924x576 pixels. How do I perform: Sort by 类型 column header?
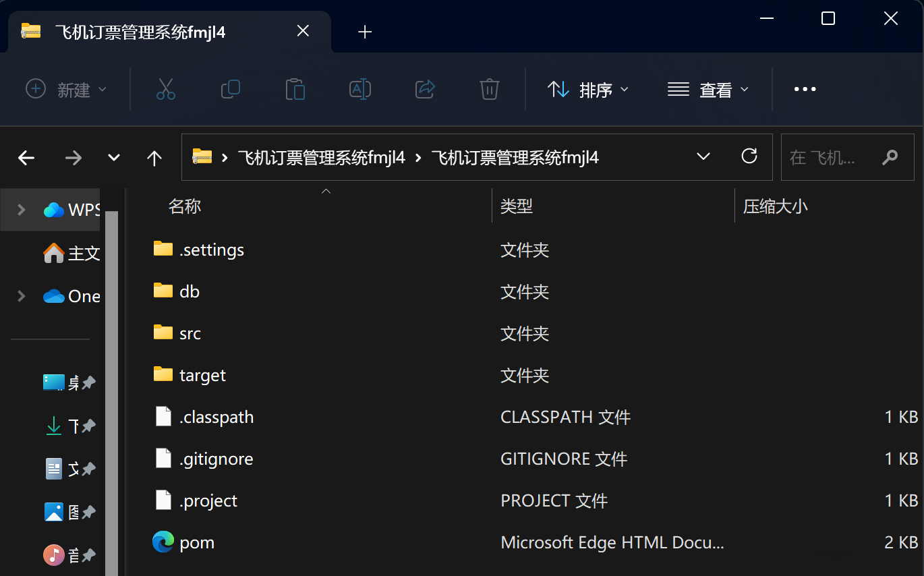pos(517,206)
